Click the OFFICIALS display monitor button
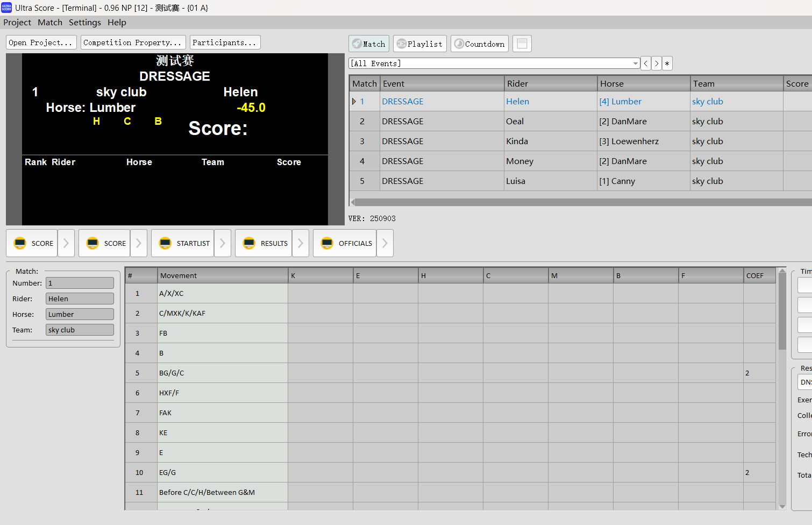The image size is (812, 525). (x=345, y=243)
